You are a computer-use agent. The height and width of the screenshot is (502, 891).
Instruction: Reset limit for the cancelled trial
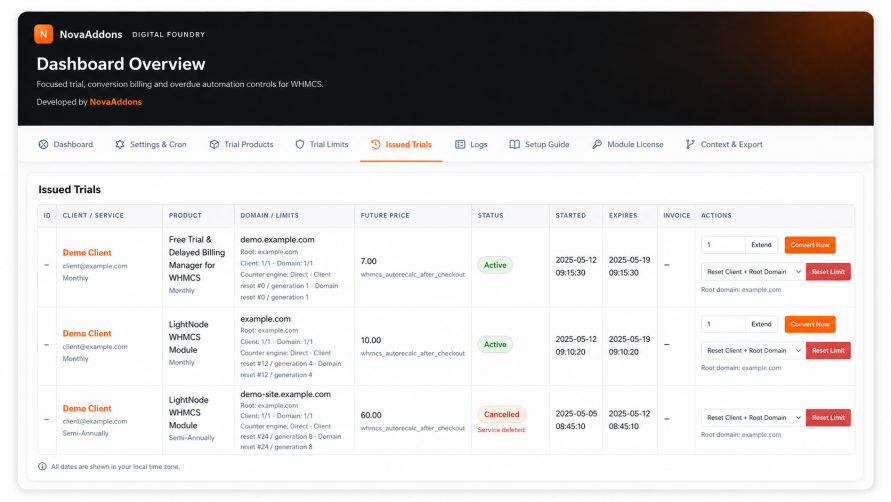pyautogui.click(x=828, y=418)
